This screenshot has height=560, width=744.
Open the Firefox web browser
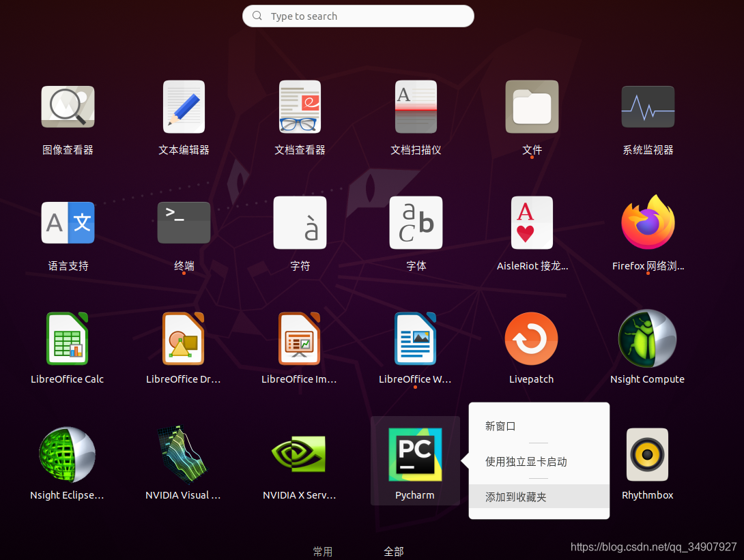coord(648,222)
